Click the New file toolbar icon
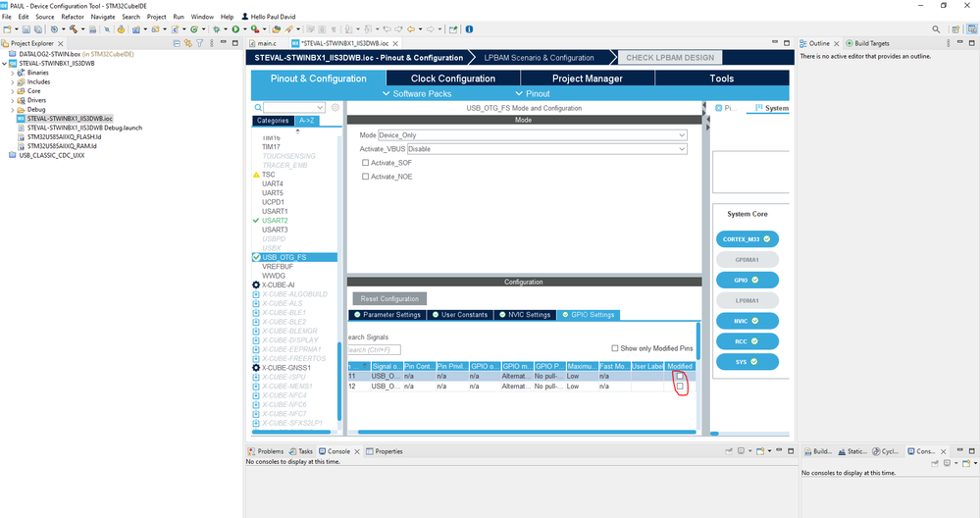 coord(8,28)
